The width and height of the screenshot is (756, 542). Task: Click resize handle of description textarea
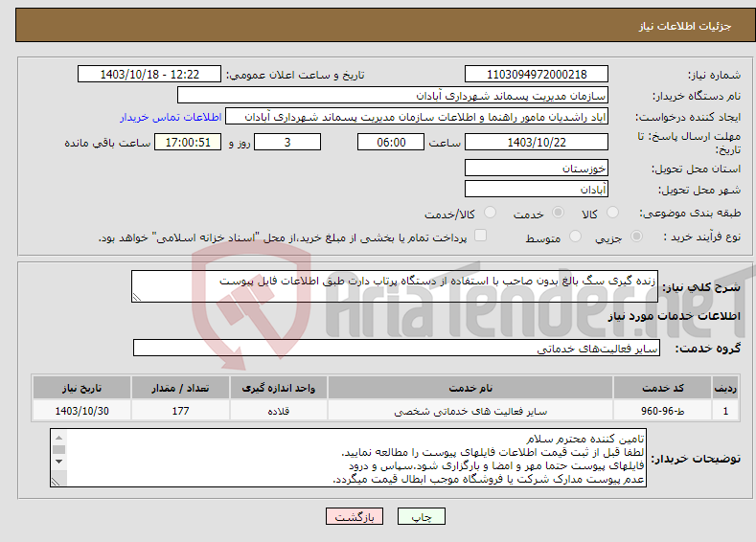tap(136, 297)
